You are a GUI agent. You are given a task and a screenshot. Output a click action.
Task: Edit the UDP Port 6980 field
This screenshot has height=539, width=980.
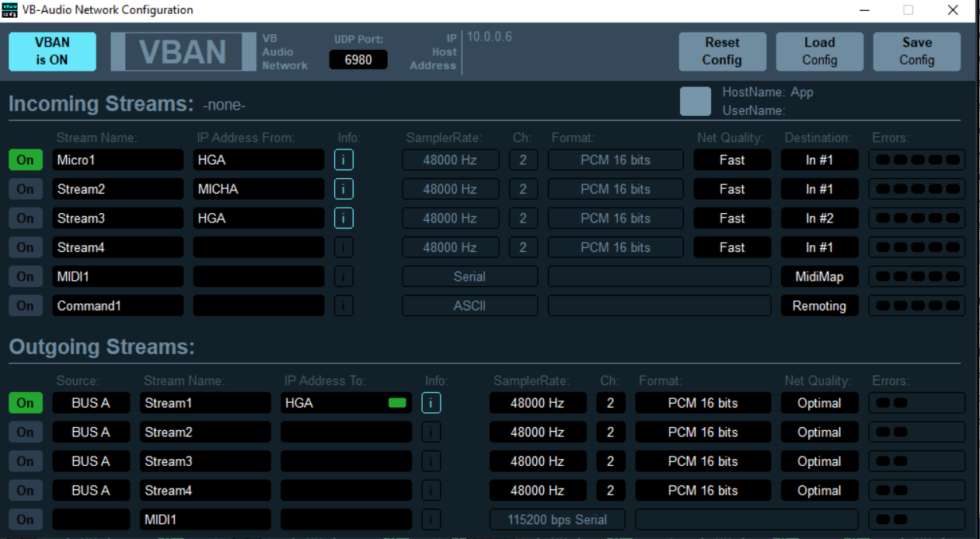coord(358,59)
